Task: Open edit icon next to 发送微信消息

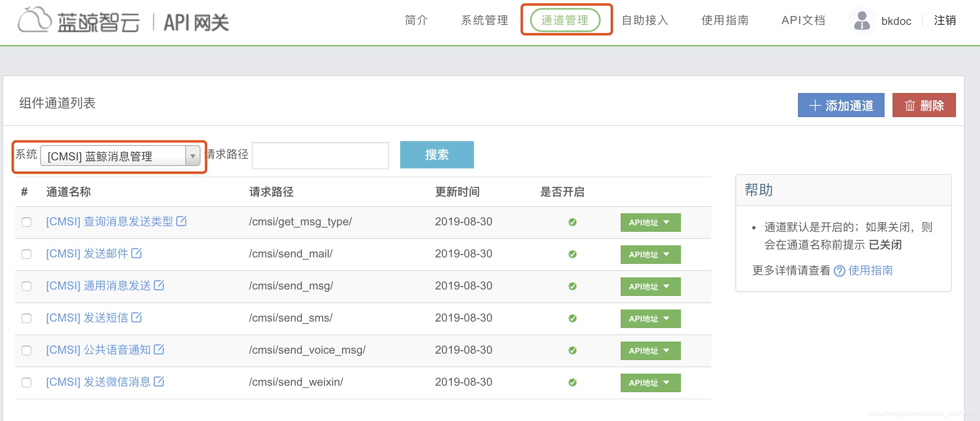Action: [x=159, y=381]
